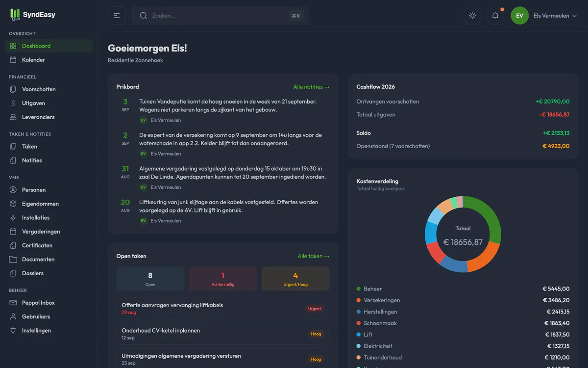Filter tasks by the Open counter card

pyautogui.click(x=150, y=279)
